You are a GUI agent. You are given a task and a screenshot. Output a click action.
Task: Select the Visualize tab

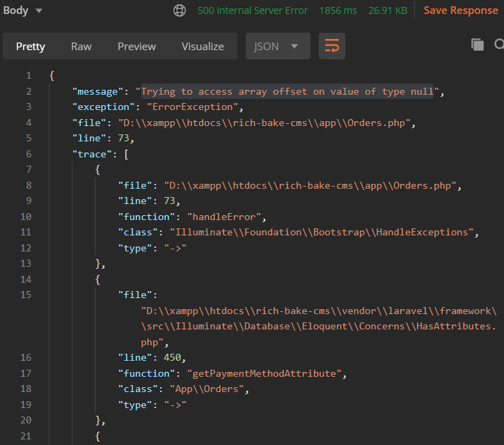pos(203,47)
